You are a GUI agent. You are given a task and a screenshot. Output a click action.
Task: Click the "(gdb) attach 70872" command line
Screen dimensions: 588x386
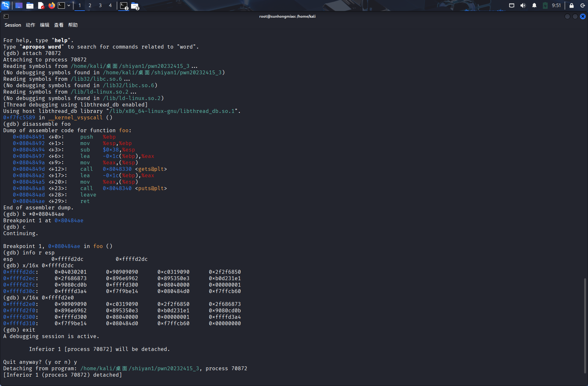32,53
